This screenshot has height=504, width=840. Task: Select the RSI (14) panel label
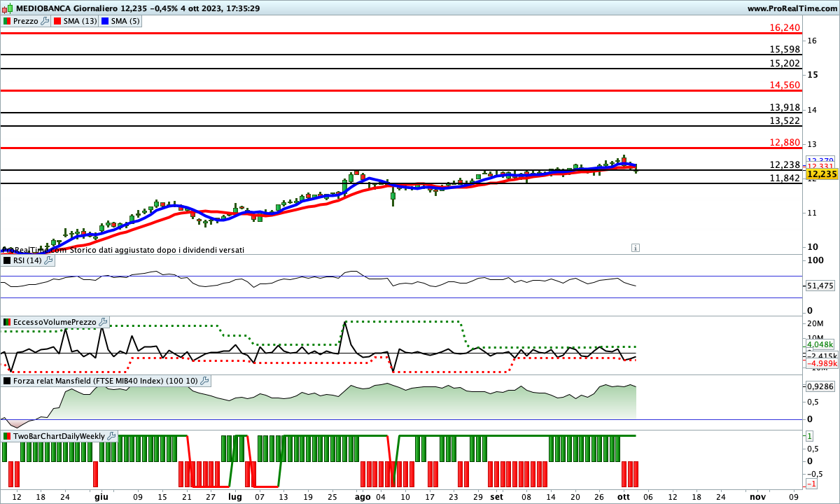27,260
